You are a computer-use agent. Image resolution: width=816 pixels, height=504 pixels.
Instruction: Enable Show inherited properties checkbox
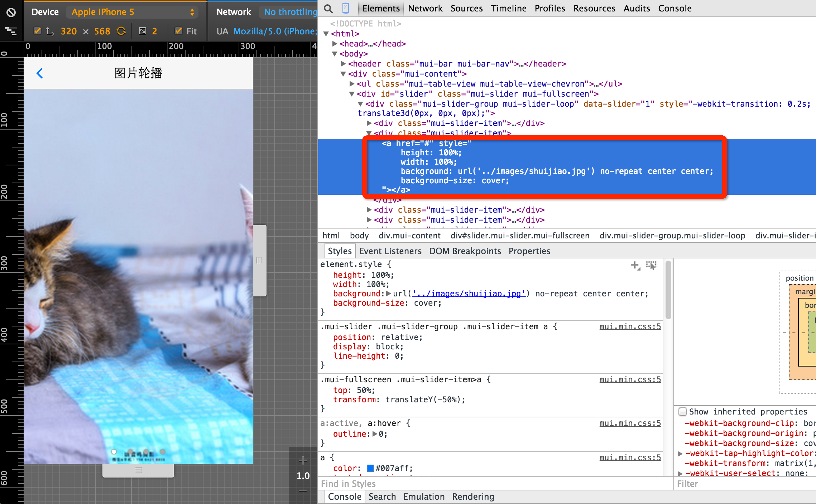coord(683,412)
